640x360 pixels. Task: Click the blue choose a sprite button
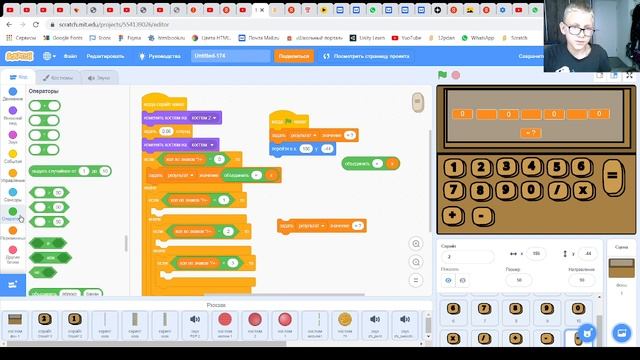587,333
